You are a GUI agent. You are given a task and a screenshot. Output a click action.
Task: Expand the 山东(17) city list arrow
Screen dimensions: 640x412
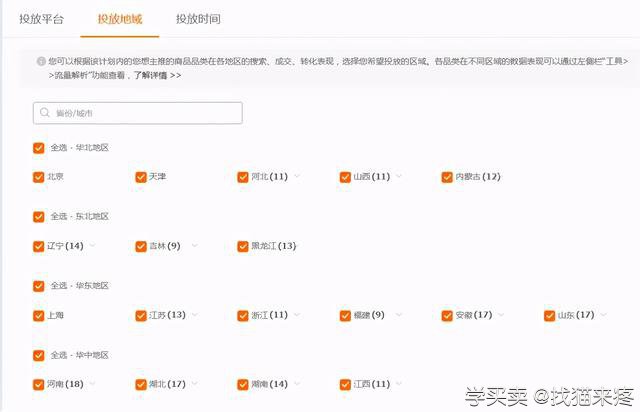coord(604,314)
